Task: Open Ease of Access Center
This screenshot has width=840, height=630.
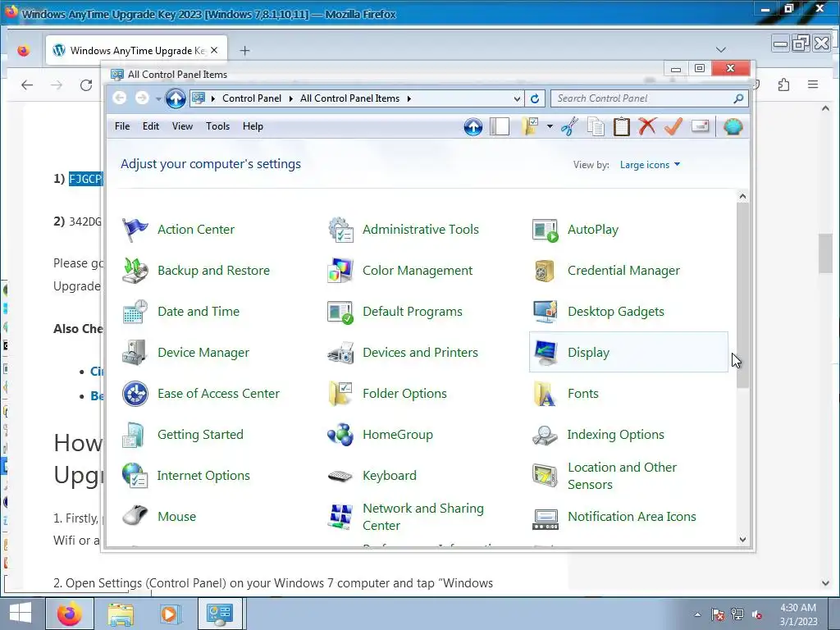Action: pyautogui.click(x=201, y=394)
